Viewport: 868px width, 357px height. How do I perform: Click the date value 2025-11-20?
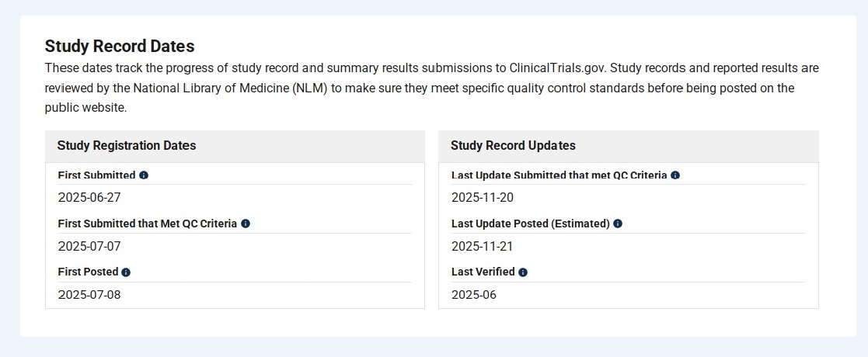click(483, 197)
